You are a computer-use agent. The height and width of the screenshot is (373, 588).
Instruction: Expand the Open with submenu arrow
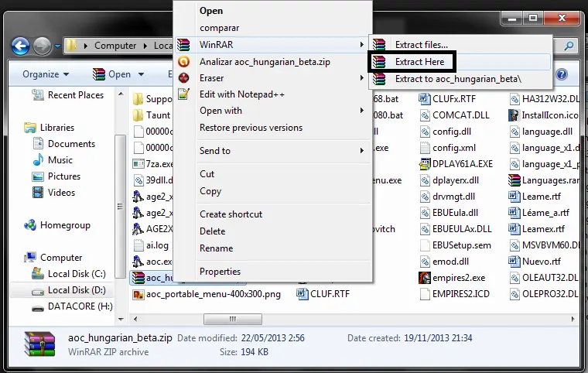(x=361, y=111)
